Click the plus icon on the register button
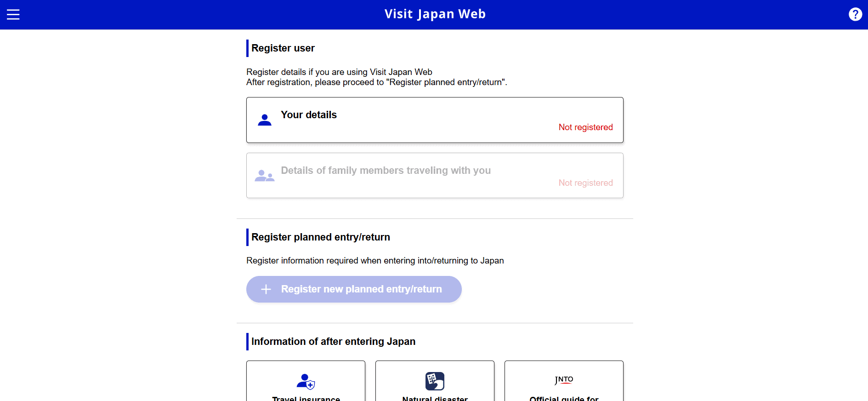Viewport: 868px width, 401px height. pyautogui.click(x=266, y=289)
